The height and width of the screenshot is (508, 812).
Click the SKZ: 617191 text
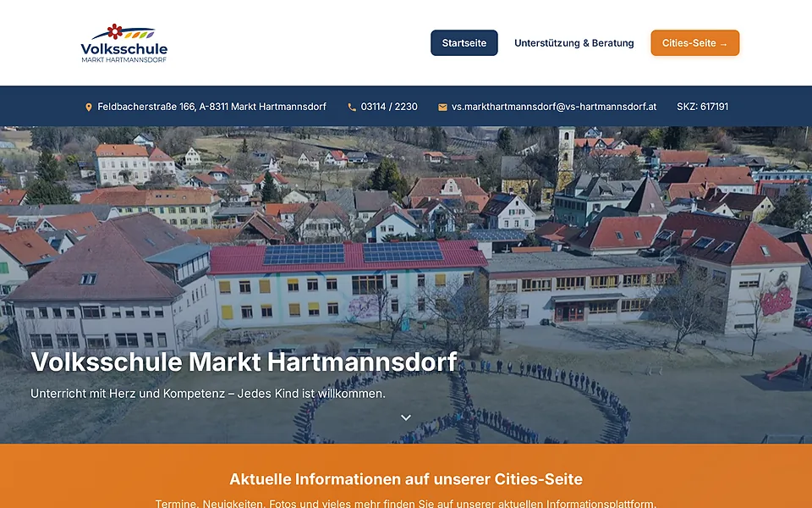(x=702, y=107)
